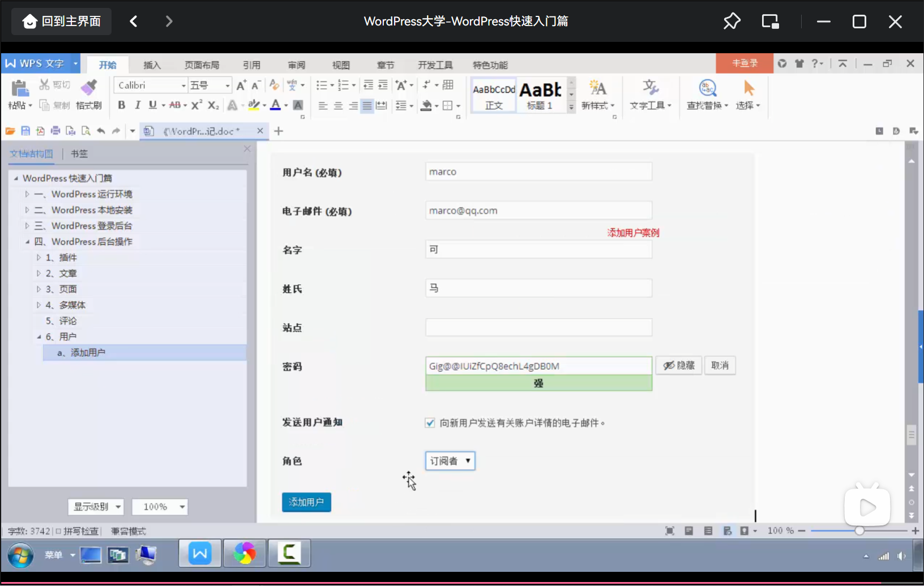Screen dimensions: 924x586
Task: Click the zoom slider handle in status bar
Action: pyautogui.click(x=859, y=531)
